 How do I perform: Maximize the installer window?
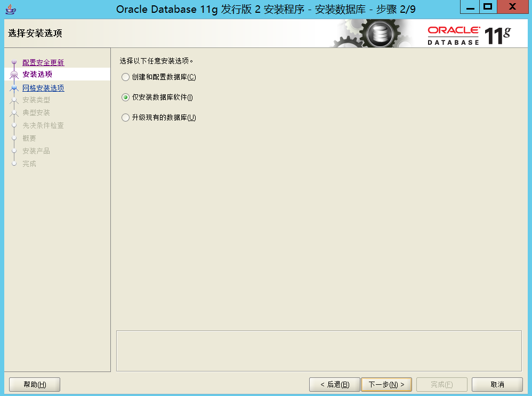(x=488, y=7)
